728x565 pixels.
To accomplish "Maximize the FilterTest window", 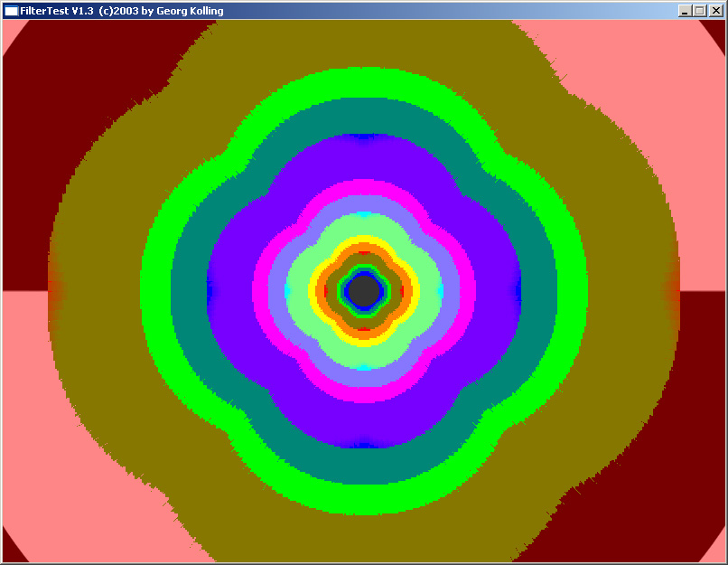I will [700, 11].
